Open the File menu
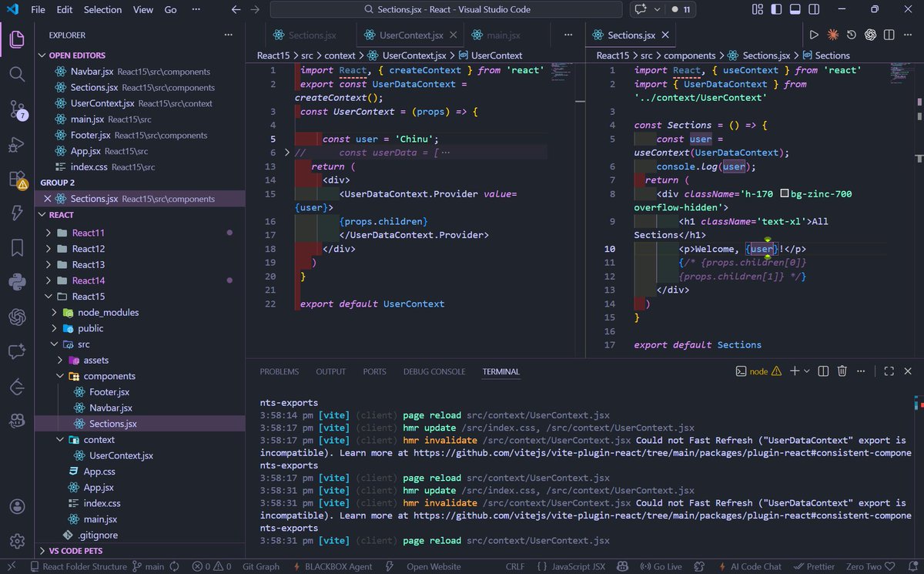 pos(38,10)
